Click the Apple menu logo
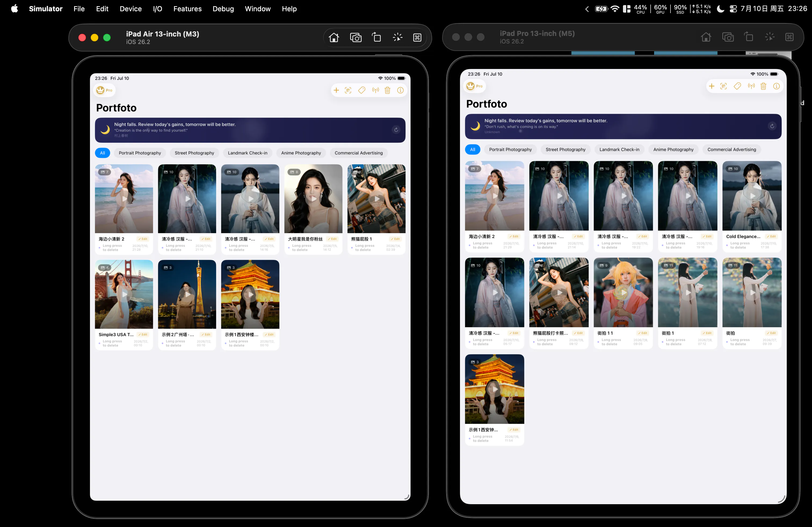This screenshot has width=812, height=527. point(15,9)
